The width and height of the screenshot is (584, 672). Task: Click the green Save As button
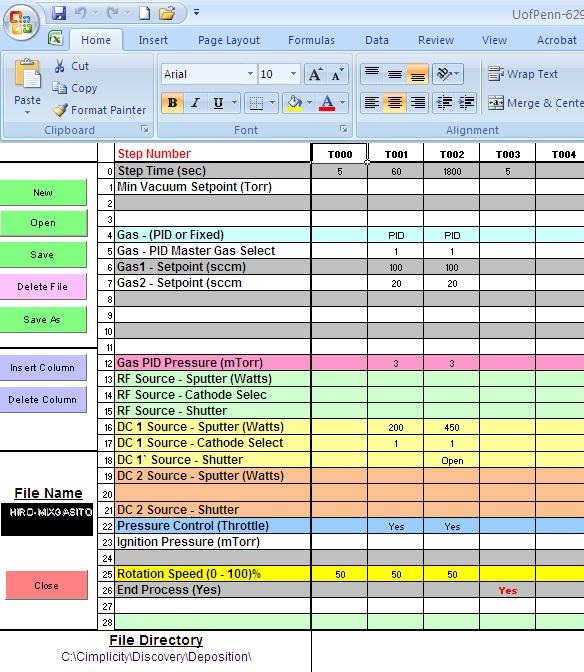tap(43, 320)
